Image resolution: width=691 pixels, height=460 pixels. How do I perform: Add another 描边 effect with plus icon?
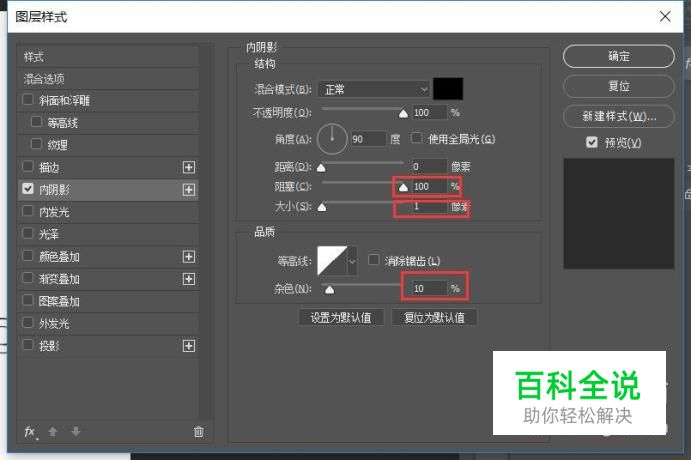click(189, 167)
